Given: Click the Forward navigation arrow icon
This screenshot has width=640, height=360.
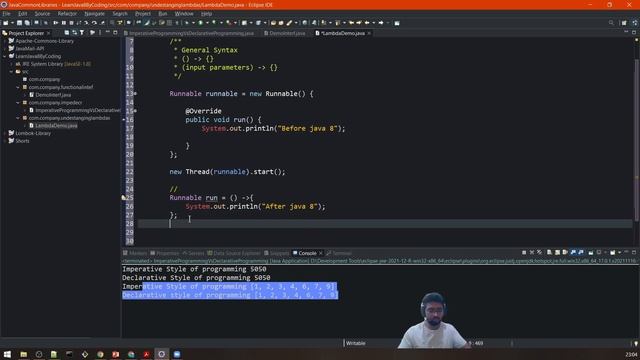Looking at the screenshot, I should [381, 23].
